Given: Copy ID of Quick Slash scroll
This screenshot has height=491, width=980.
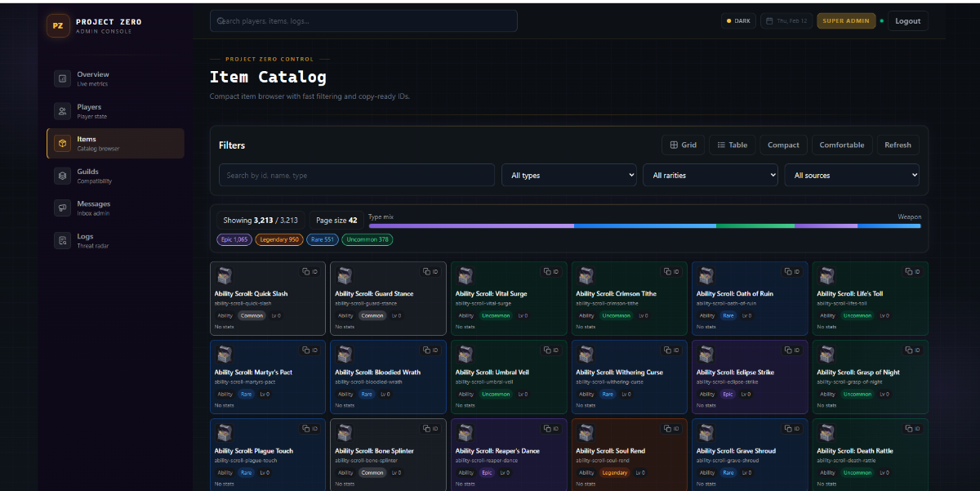Looking at the screenshot, I should point(310,271).
